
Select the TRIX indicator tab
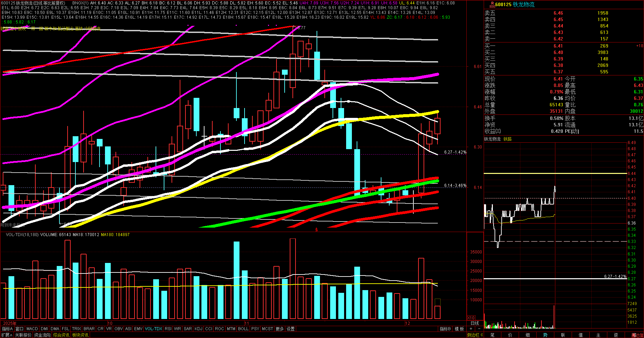[76, 329]
